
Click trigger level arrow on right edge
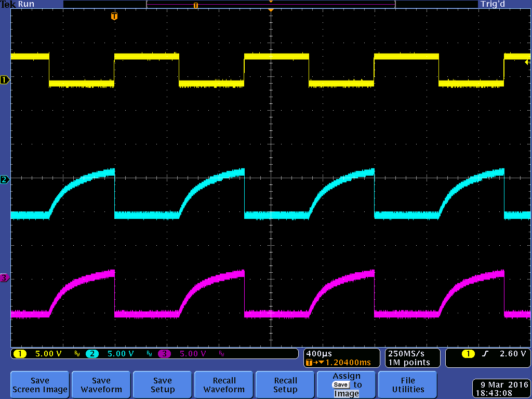point(527,62)
